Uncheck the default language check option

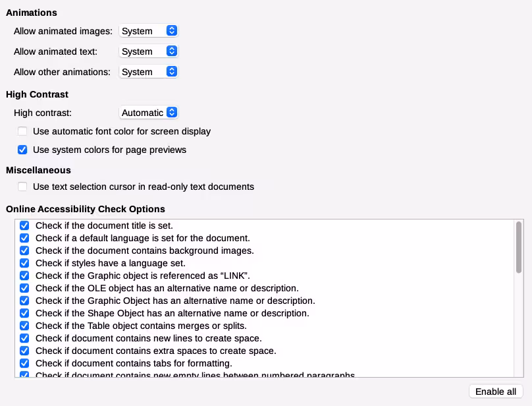point(24,238)
